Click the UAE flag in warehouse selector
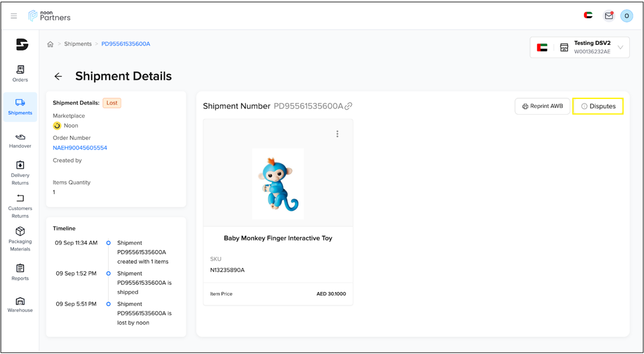This screenshot has height=354, width=644. pyautogui.click(x=542, y=48)
